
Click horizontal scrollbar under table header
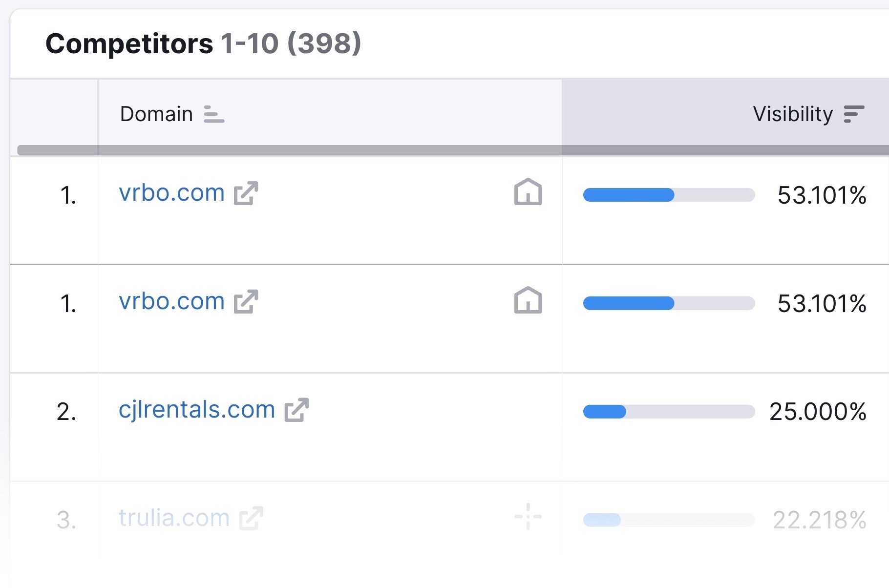click(453, 150)
